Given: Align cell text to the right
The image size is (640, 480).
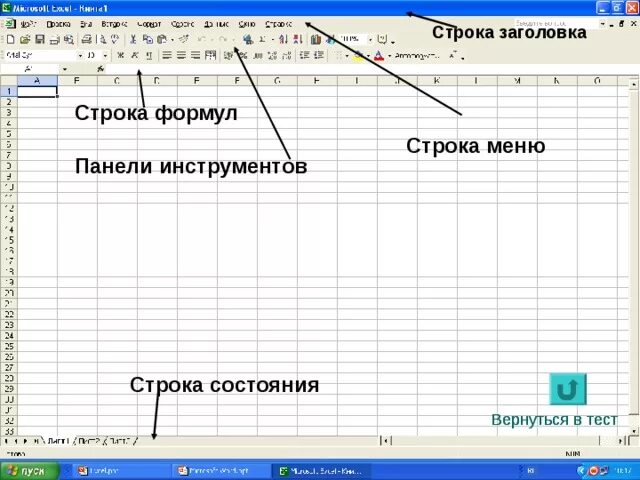Looking at the screenshot, I should click(196, 55).
